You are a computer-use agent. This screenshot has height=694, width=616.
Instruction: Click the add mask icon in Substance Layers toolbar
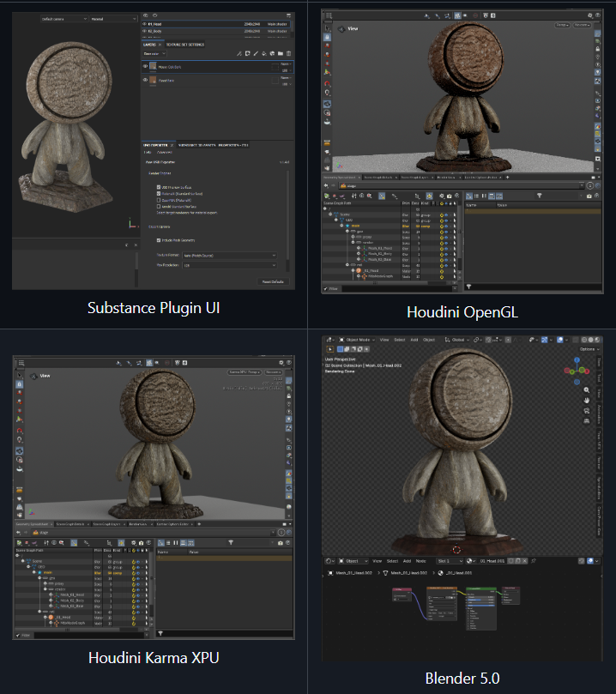(248, 53)
